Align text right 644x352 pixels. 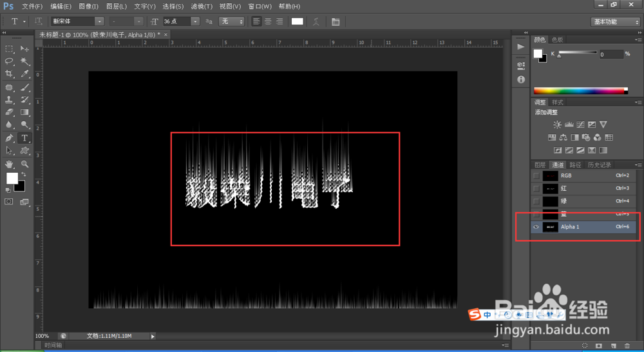point(279,21)
